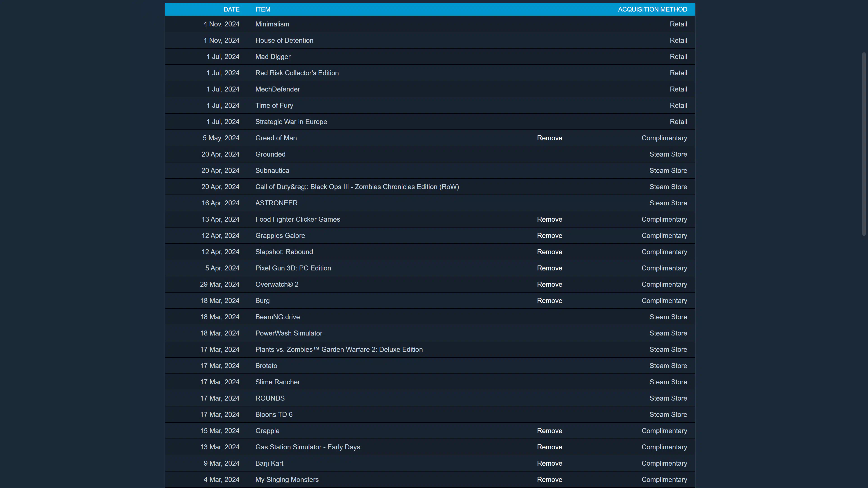Select House of Detention item name
The width and height of the screenshot is (868, 488).
click(284, 40)
